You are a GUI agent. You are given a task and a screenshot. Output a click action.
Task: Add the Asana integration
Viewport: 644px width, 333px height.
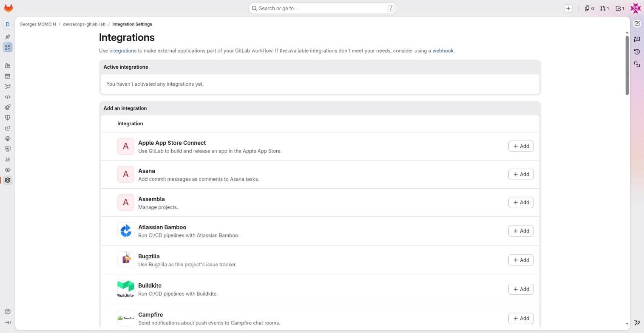click(x=521, y=174)
